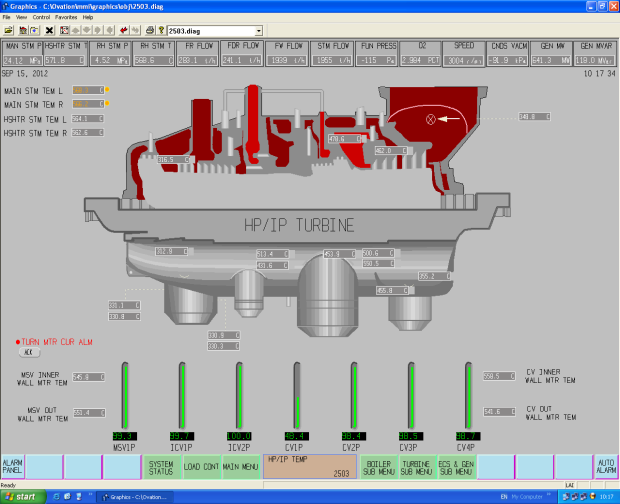Click the ICV2P percentage readout
Image resolution: width=620 pixels, height=504 pixels.
click(239, 436)
